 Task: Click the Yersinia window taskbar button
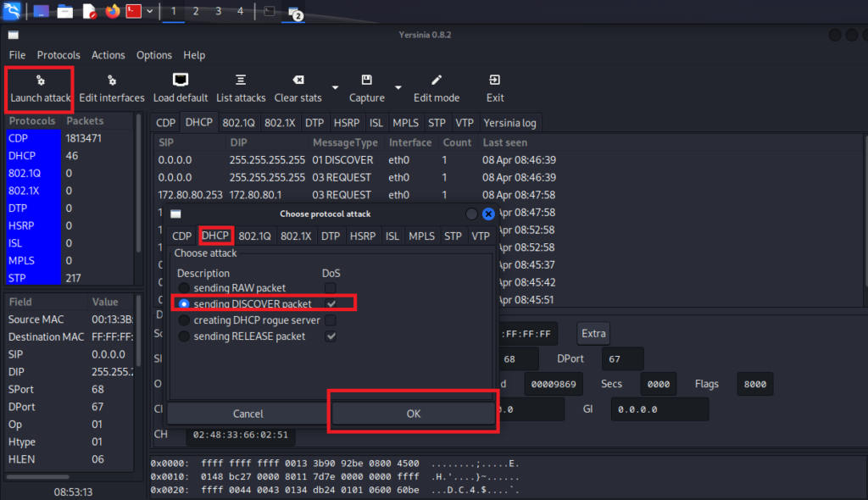pos(294,12)
